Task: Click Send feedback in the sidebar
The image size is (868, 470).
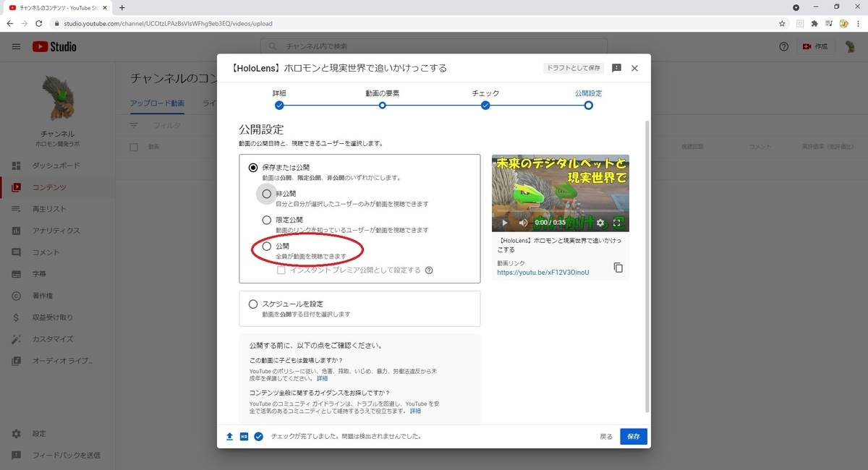Action: 54,456
